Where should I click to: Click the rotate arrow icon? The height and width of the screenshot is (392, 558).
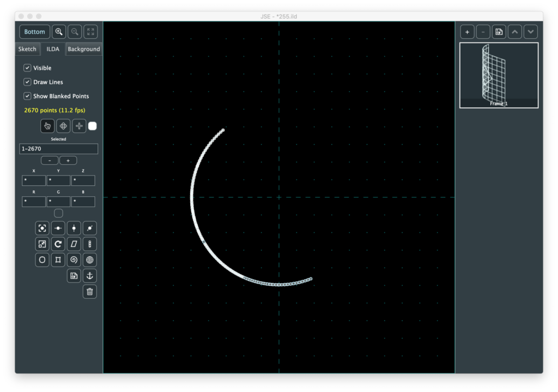pos(58,244)
